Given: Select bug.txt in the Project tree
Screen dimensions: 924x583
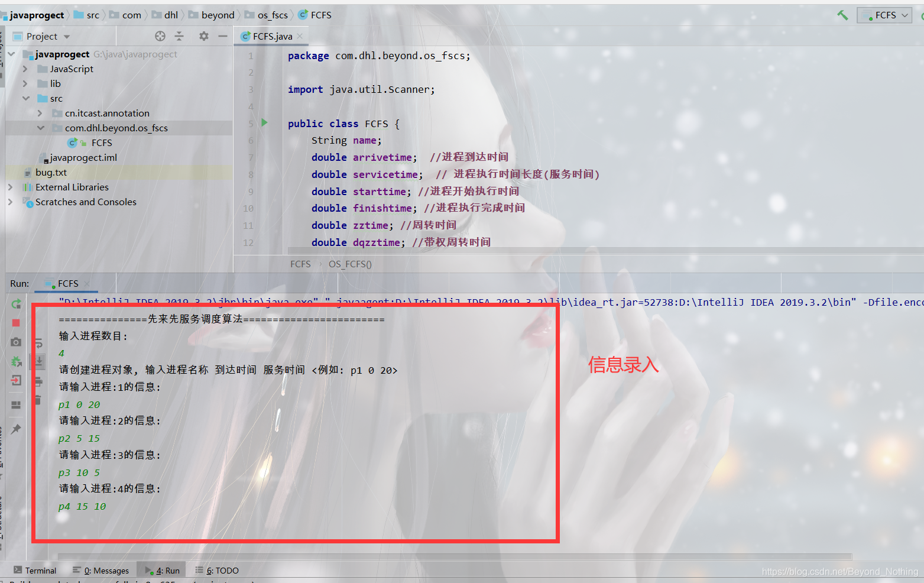Looking at the screenshot, I should point(51,172).
